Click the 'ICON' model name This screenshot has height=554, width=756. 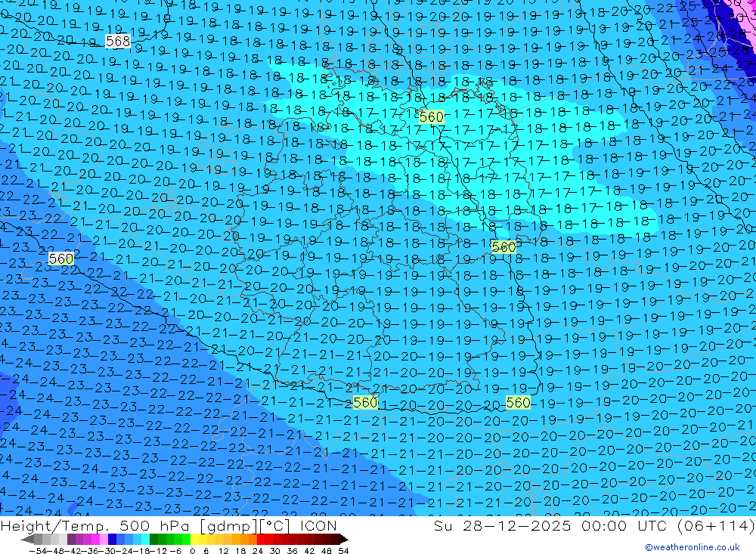(318, 525)
